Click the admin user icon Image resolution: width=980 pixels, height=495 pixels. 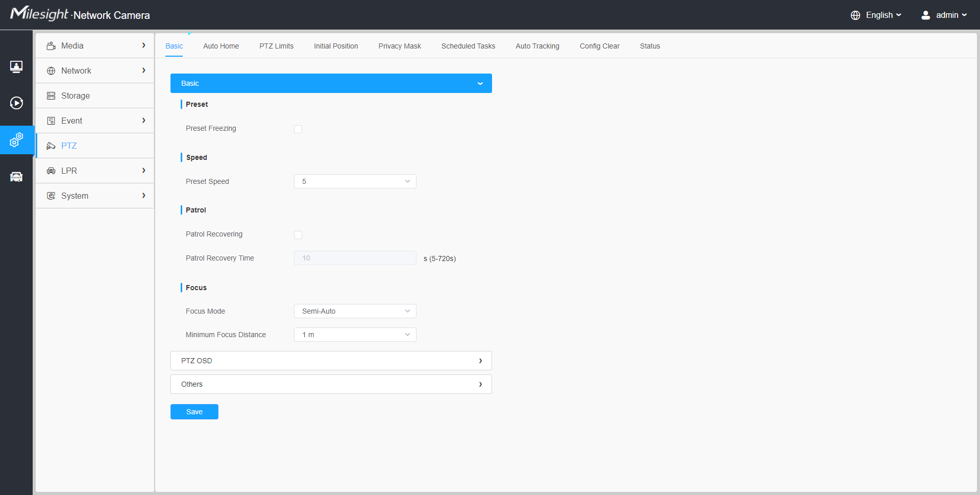point(925,15)
